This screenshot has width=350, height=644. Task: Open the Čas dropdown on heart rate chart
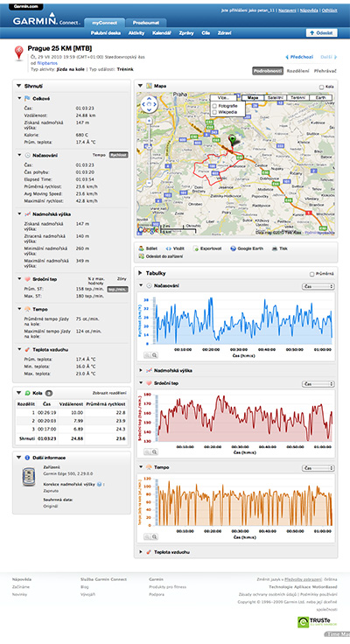click(318, 384)
